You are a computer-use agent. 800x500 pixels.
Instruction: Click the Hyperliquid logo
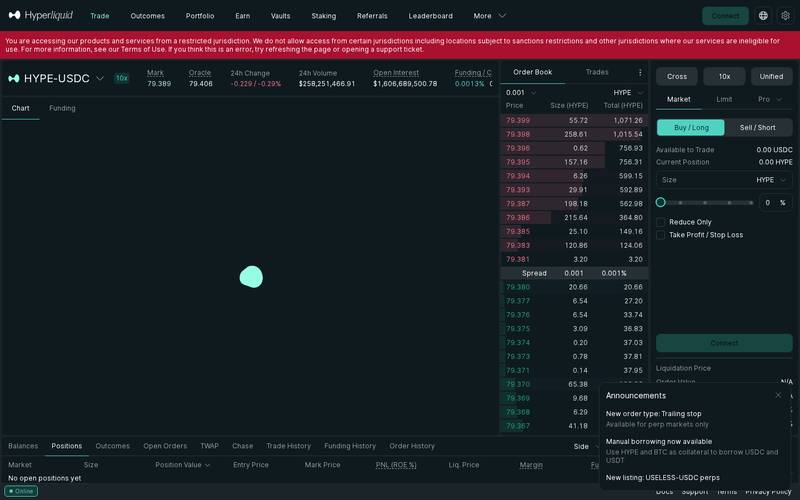tap(41, 15)
